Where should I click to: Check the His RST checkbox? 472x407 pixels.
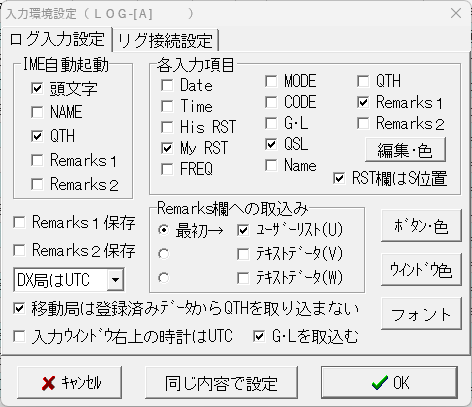click(x=167, y=127)
